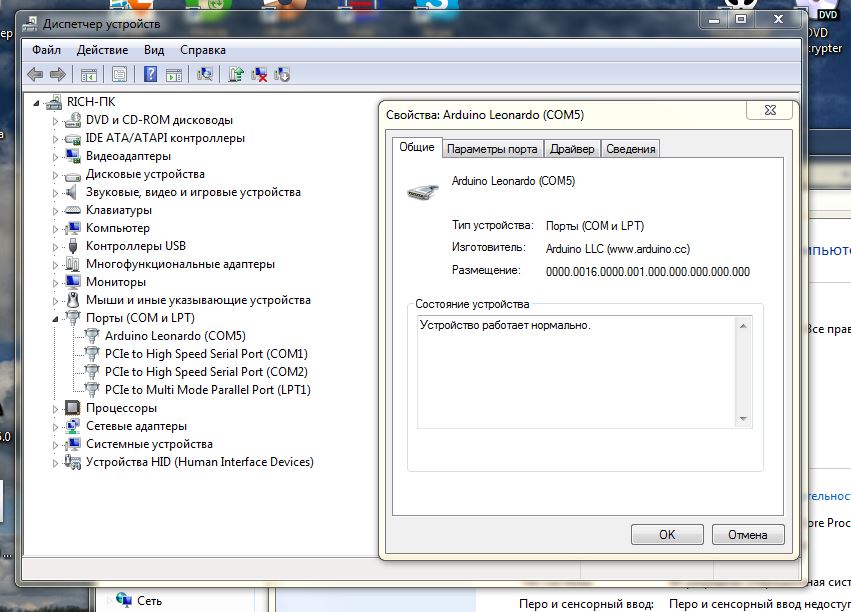Click the show/hide console tree icon
The image size is (851, 612).
tap(89, 74)
